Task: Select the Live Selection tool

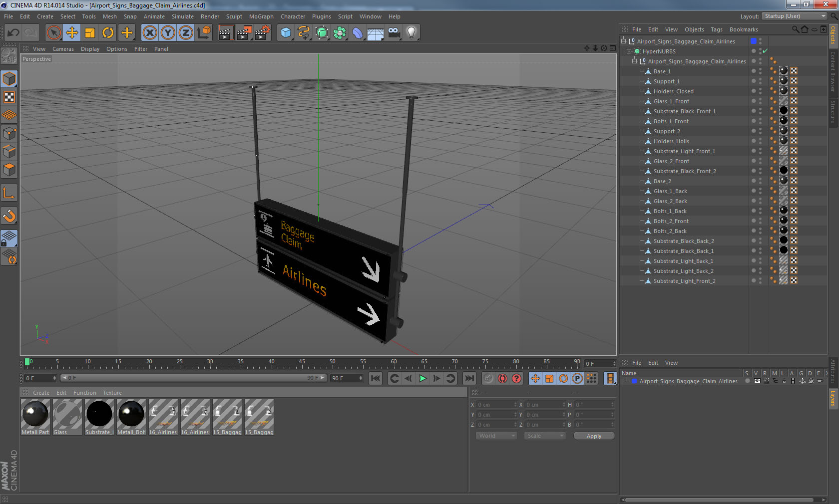Action: click(x=53, y=33)
